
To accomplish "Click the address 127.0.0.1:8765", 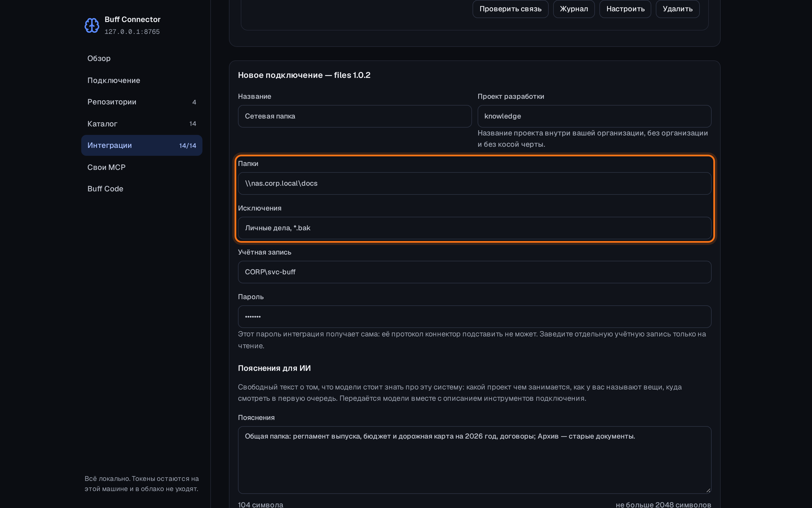I will click(132, 32).
